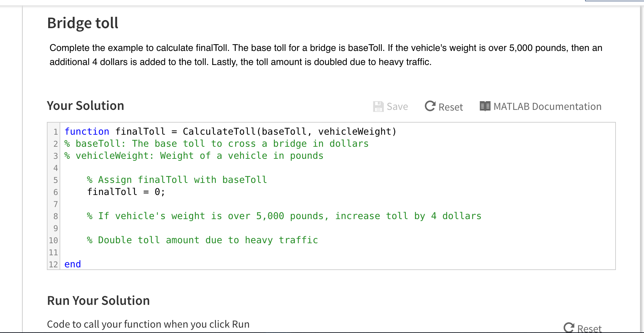Viewport: 644px width, 333px height.
Task: Select the Save label next to its disk icon
Action: (x=397, y=106)
